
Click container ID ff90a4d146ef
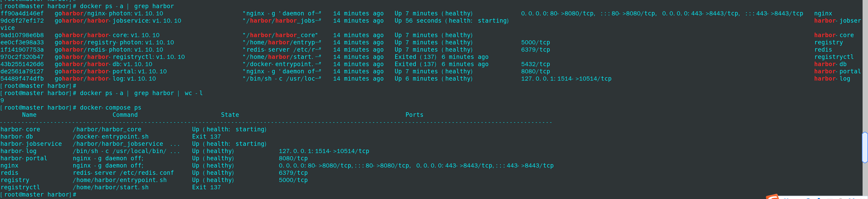pyautogui.click(x=22, y=14)
